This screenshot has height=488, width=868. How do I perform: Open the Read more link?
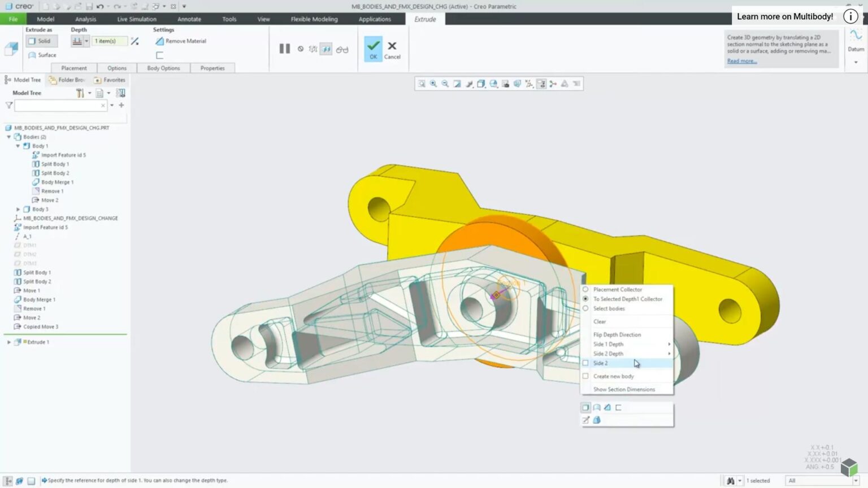coord(741,60)
